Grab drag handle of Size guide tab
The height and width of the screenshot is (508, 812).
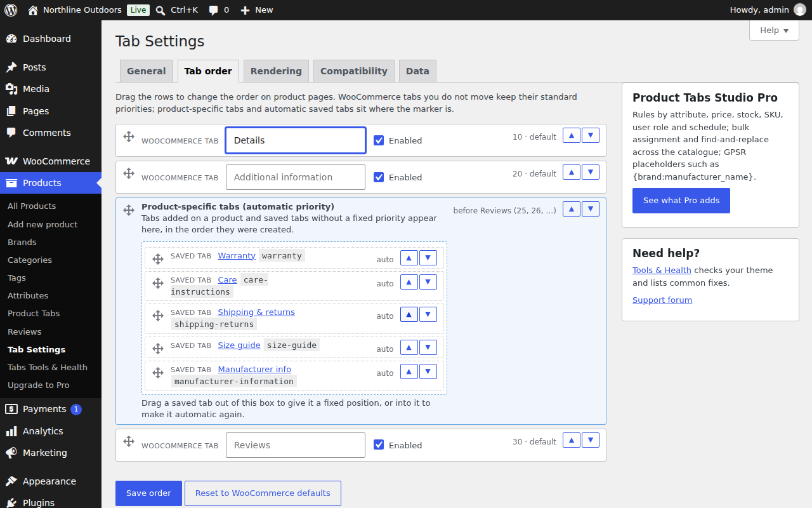tap(158, 349)
